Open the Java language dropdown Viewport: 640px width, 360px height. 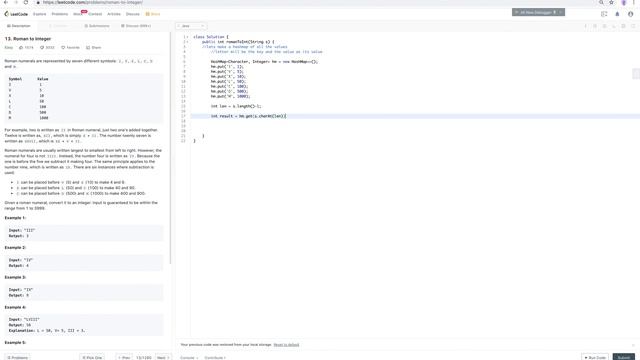[x=191, y=26]
